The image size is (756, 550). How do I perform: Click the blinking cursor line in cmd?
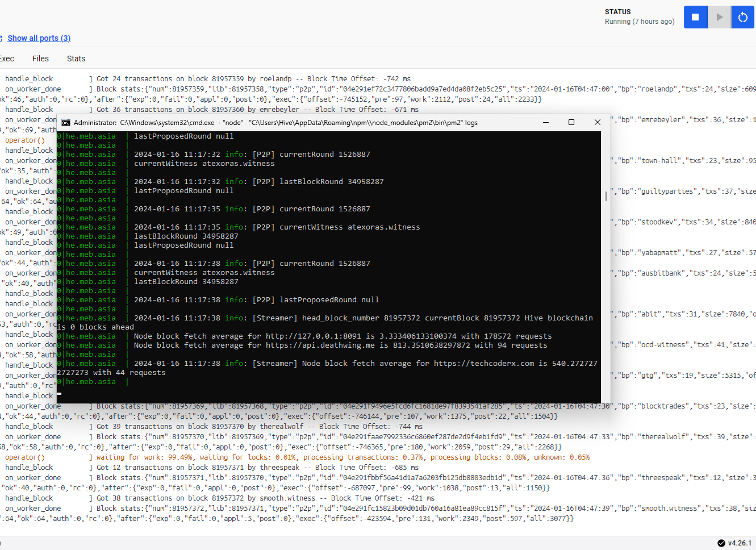(59, 392)
